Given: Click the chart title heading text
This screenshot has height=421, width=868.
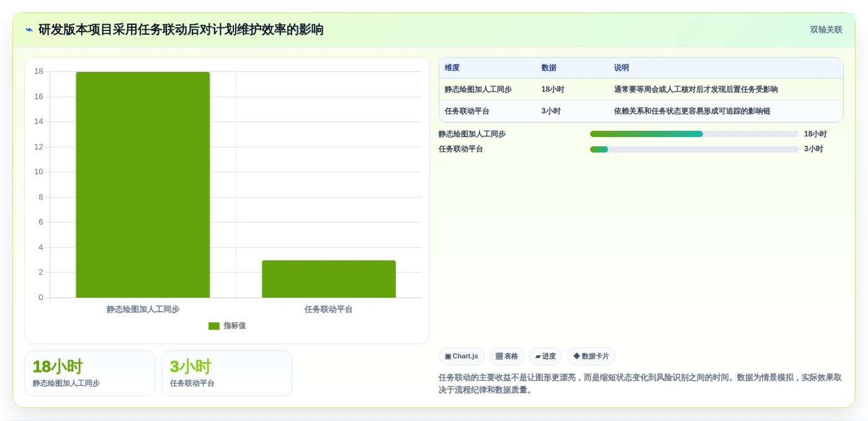Looking at the screenshot, I should [181, 30].
